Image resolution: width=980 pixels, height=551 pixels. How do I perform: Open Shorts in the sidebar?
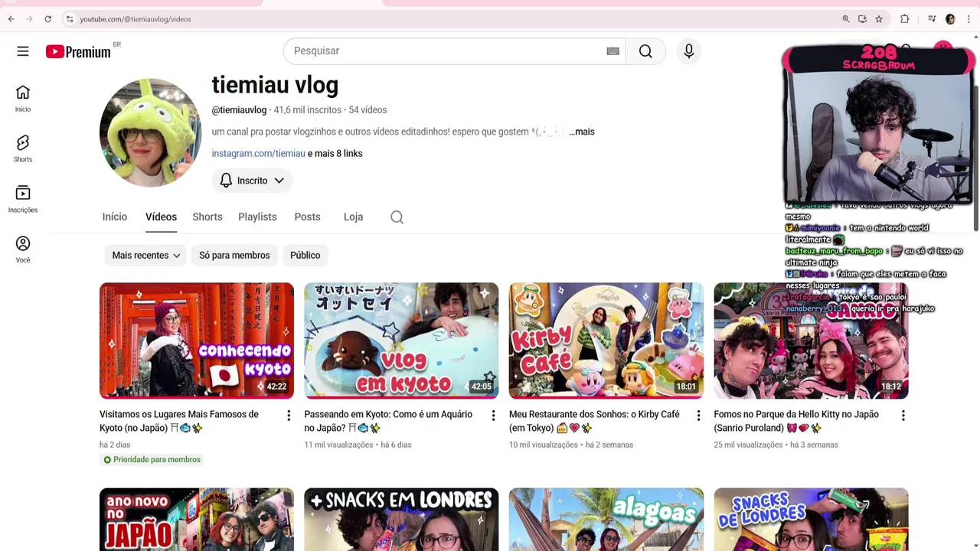click(x=23, y=149)
